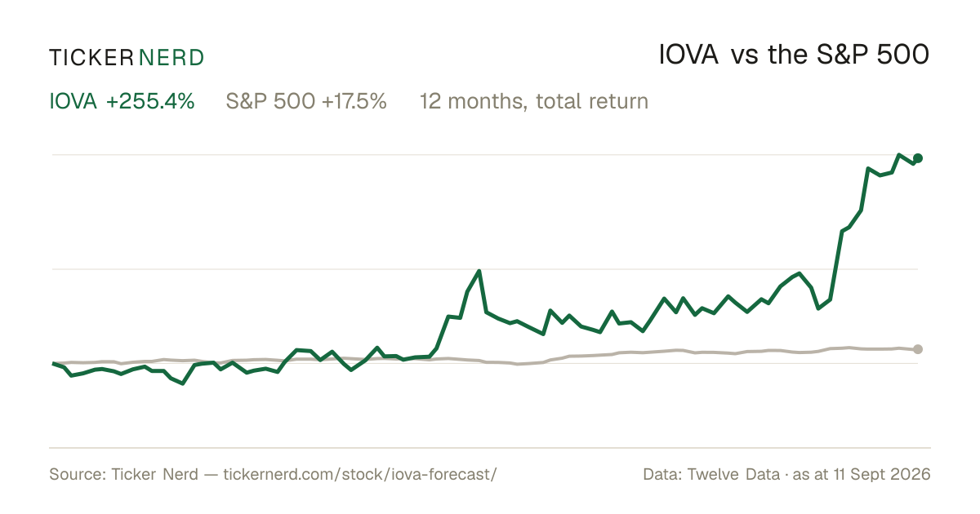Image resolution: width=980 pixels, height=514 pixels.
Task: Click the chart title IOVA vs the S&P 500
Action: (795, 55)
